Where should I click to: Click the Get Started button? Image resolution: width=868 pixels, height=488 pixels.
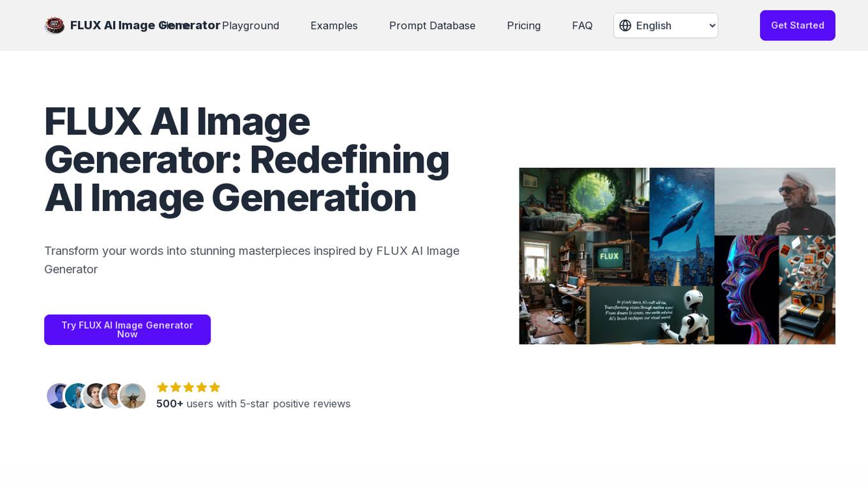pos(797,26)
